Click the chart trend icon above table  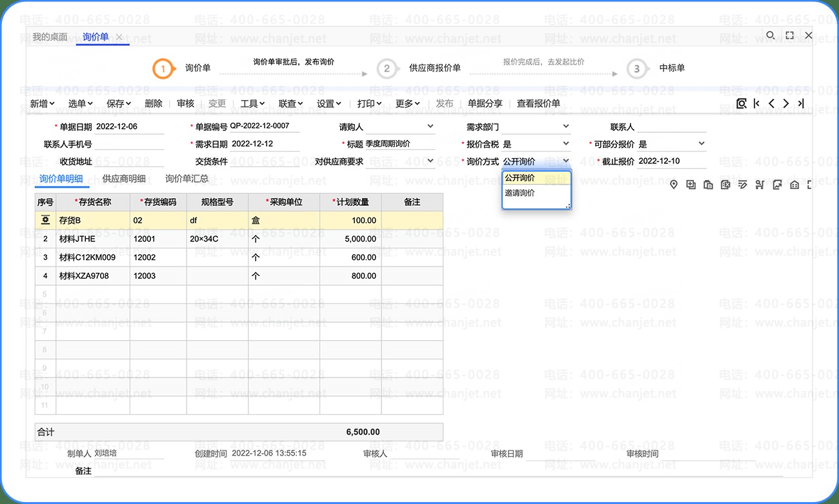tap(777, 185)
